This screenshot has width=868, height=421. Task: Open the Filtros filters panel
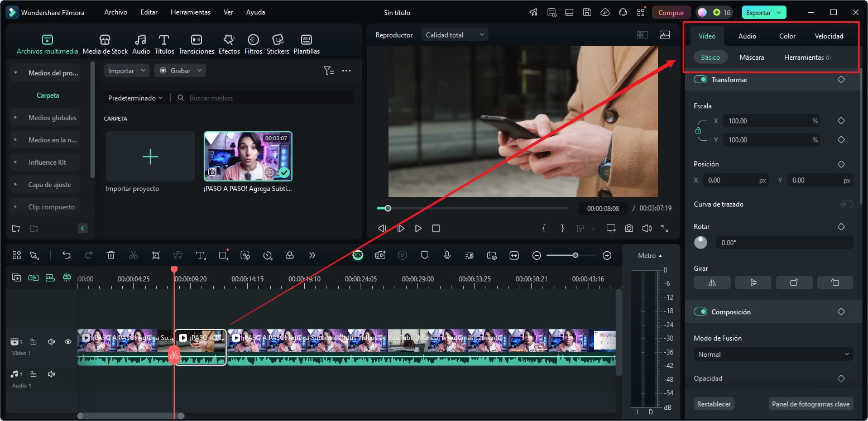[x=253, y=45]
